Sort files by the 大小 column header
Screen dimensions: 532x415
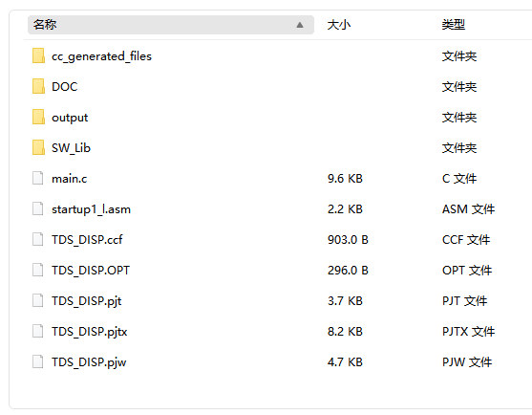point(339,25)
